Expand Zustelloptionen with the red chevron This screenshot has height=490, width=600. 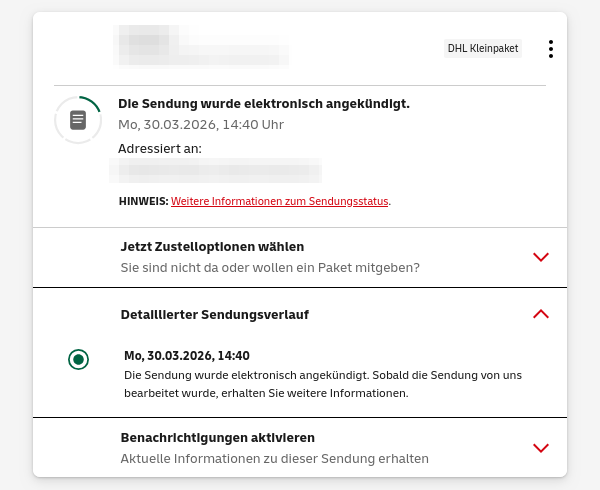coord(541,257)
